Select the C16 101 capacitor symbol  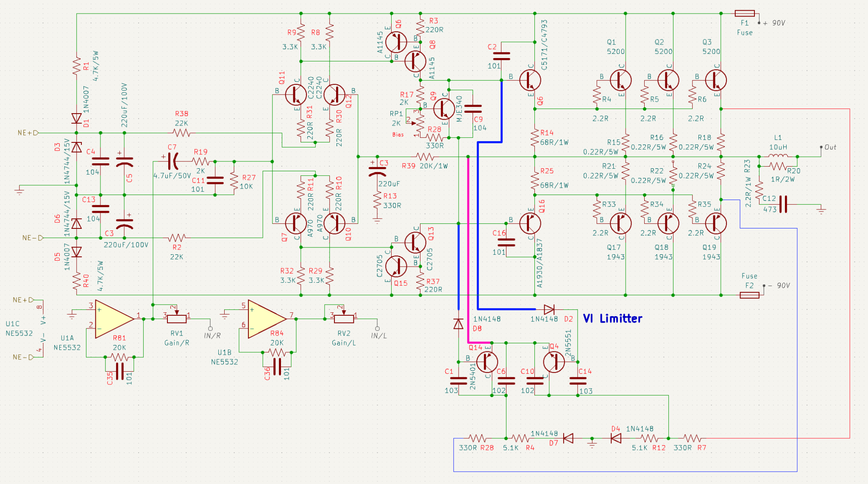[x=506, y=242]
